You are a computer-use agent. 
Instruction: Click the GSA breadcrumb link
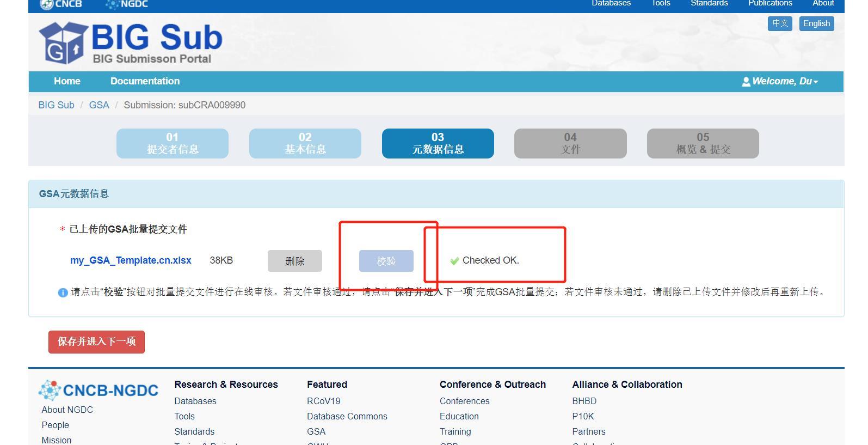click(x=99, y=105)
